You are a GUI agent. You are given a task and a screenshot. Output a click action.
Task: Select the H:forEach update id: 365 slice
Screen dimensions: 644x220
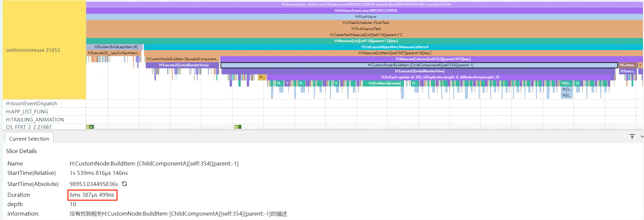click(439, 77)
